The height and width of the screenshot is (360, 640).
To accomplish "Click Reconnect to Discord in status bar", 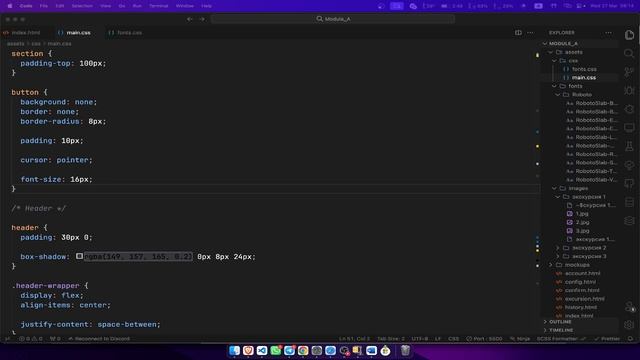I will click(99, 339).
